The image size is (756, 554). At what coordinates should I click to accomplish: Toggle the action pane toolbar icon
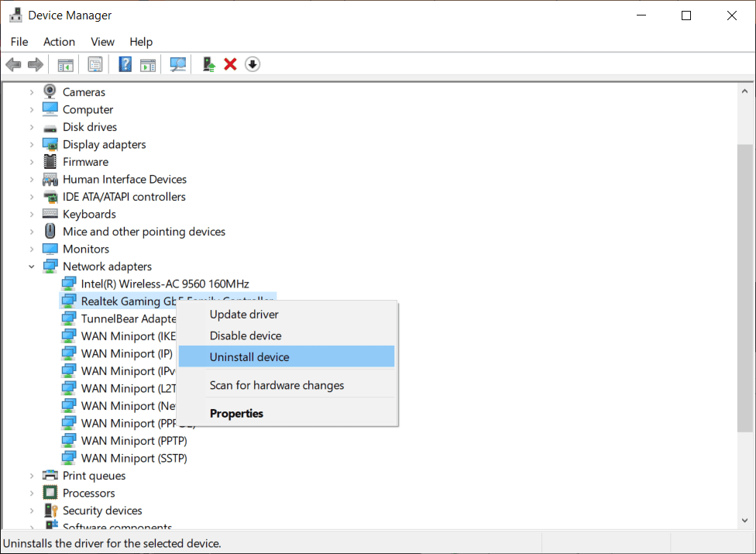click(x=148, y=64)
